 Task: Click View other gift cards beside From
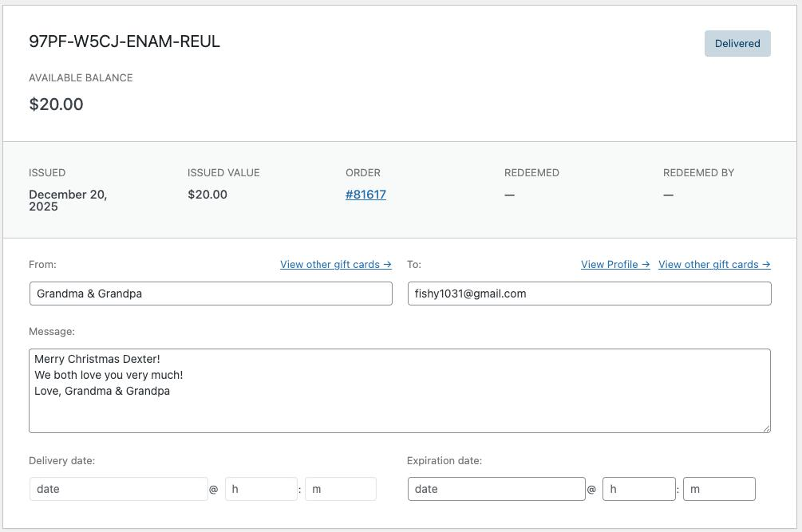coord(335,265)
